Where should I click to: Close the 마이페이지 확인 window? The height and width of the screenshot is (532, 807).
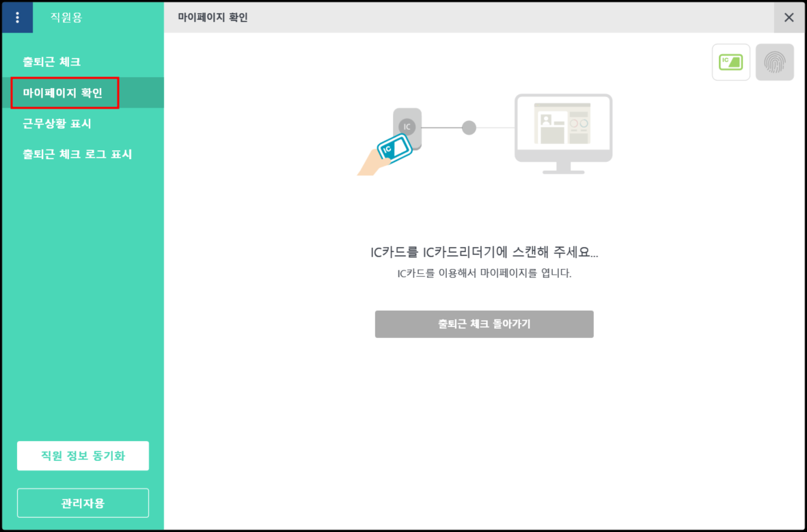[x=789, y=18]
